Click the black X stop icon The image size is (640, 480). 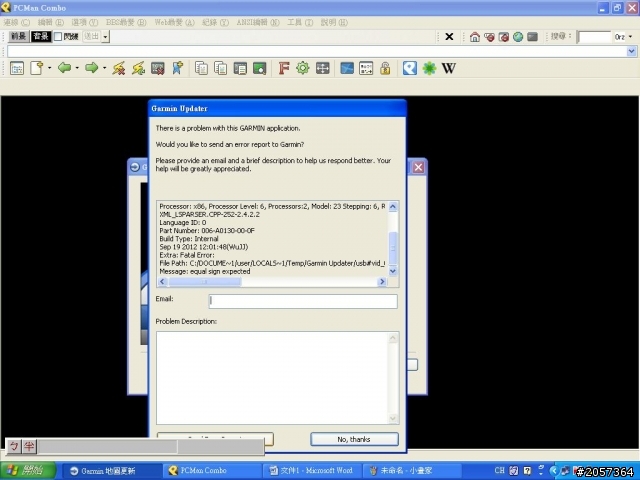pyautogui.click(x=449, y=37)
